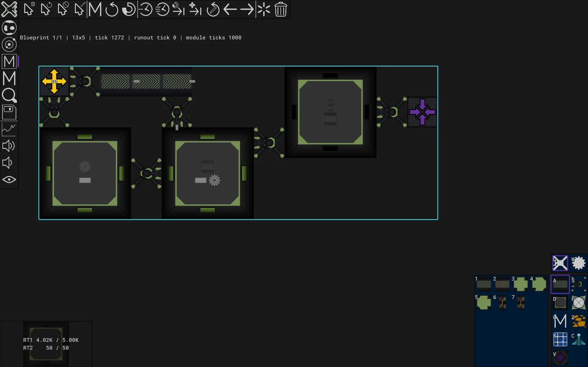Choose the belt category labeled A
588x367 pixels.
pyautogui.click(x=560, y=284)
